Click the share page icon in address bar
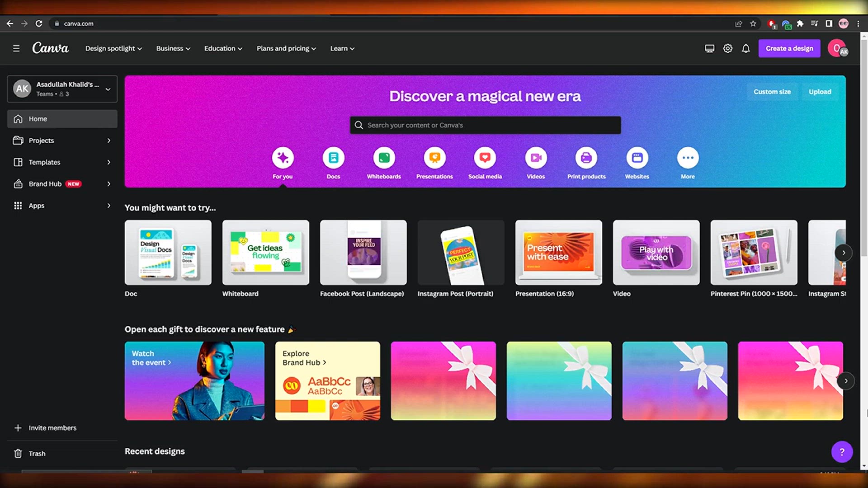Viewport: 868px width, 488px height. pos(739,23)
